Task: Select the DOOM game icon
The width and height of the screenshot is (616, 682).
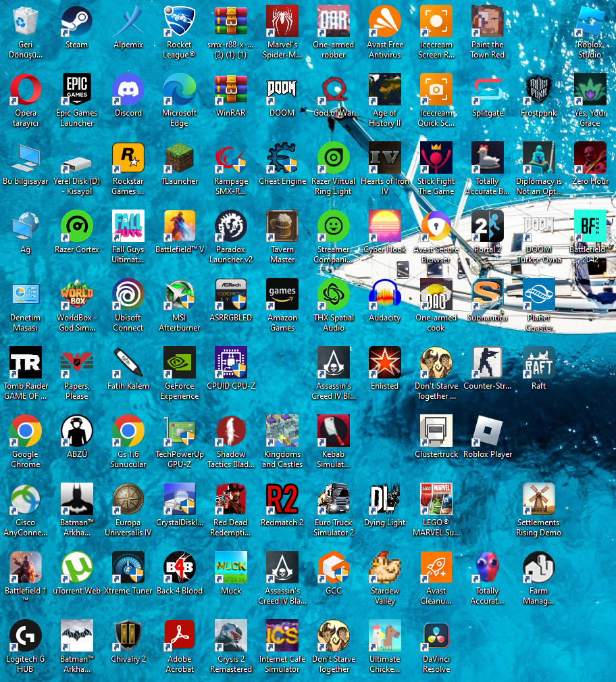Action: [x=282, y=90]
